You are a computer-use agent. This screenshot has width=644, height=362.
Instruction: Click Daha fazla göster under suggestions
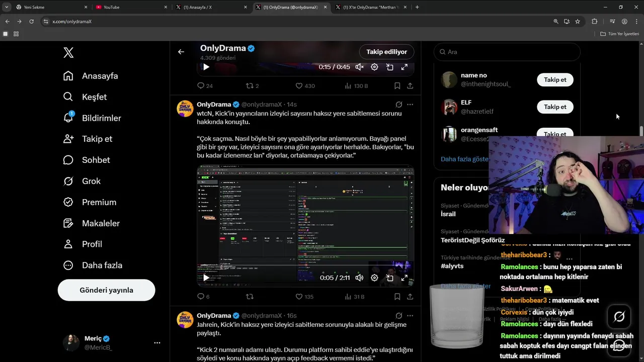point(465,159)
